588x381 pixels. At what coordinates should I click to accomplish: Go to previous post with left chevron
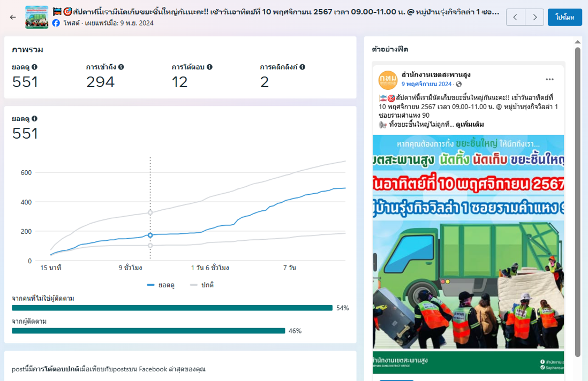coord(515,17)
